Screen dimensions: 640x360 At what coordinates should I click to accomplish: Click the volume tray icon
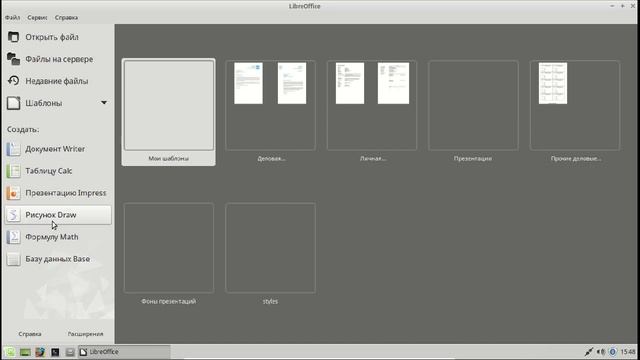(x=601, y=352)
